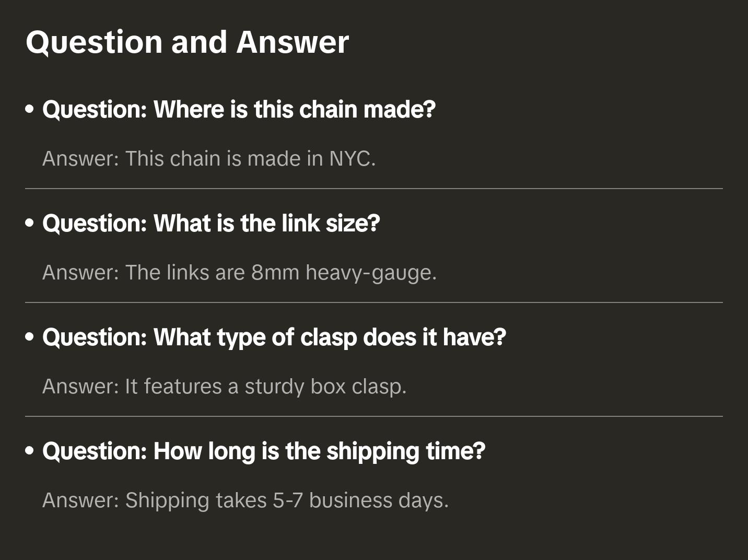
Task: Click the divider line below the NYC answer
Action: pyautogui.click(x=374, y=189)
